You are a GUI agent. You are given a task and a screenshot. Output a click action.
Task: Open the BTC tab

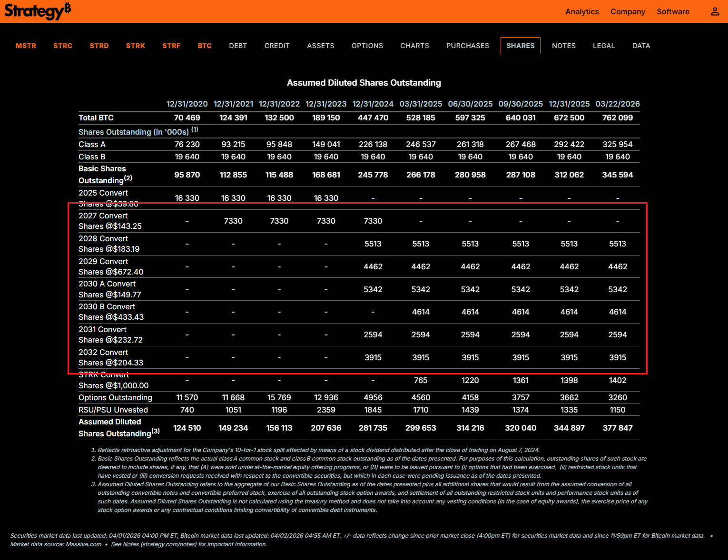point(205,46)
